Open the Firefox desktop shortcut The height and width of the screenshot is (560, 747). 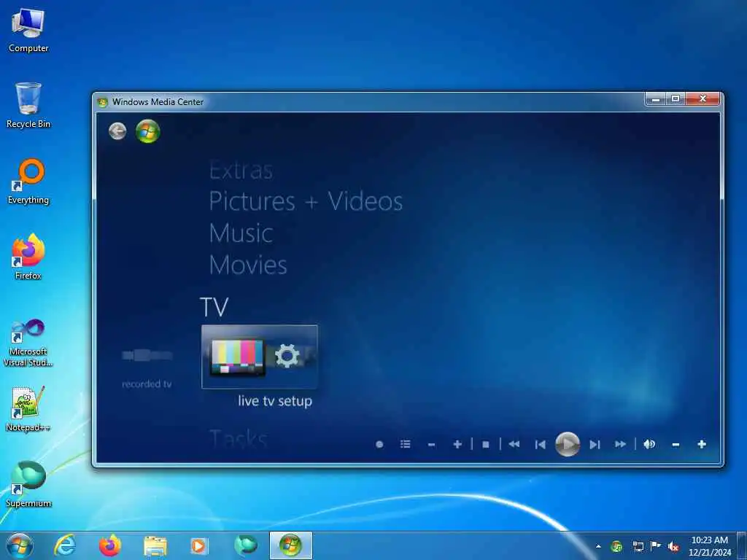click(28, 257)
